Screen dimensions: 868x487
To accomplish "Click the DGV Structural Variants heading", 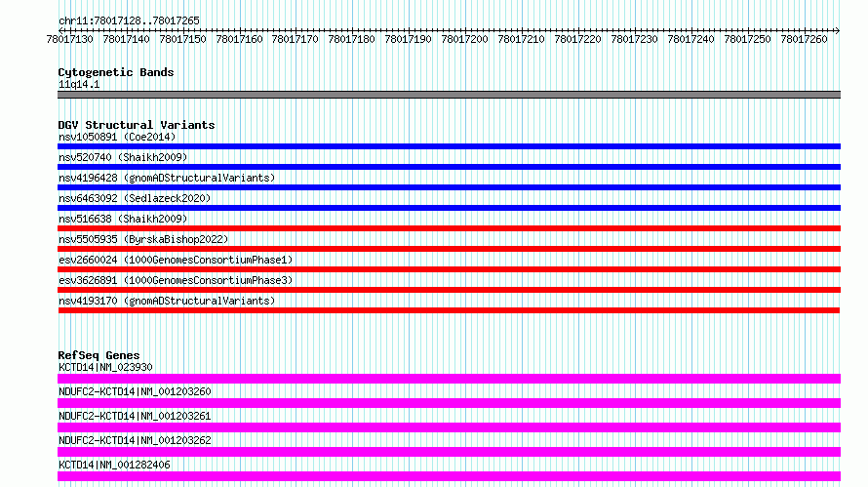I will click(137, 125).
